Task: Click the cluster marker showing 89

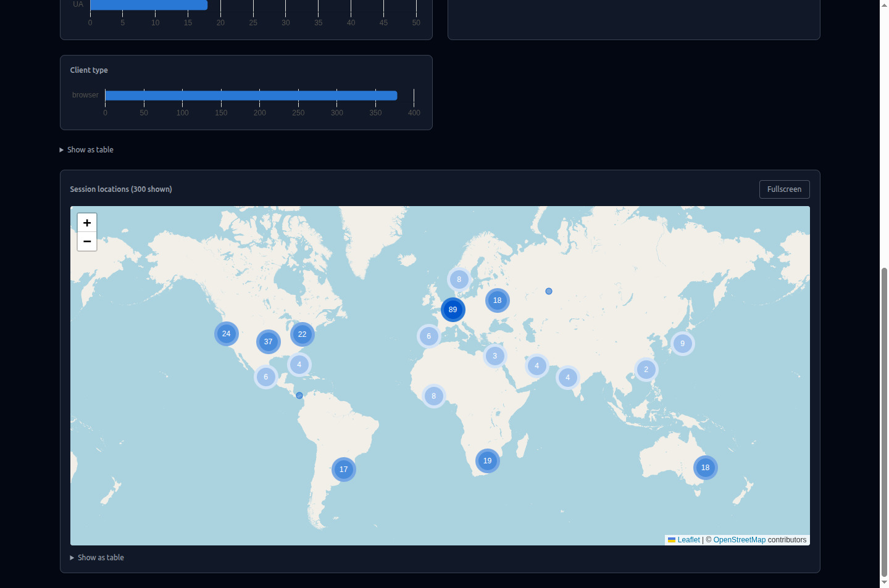Action: pyautogui.click(x=453, y=310)
